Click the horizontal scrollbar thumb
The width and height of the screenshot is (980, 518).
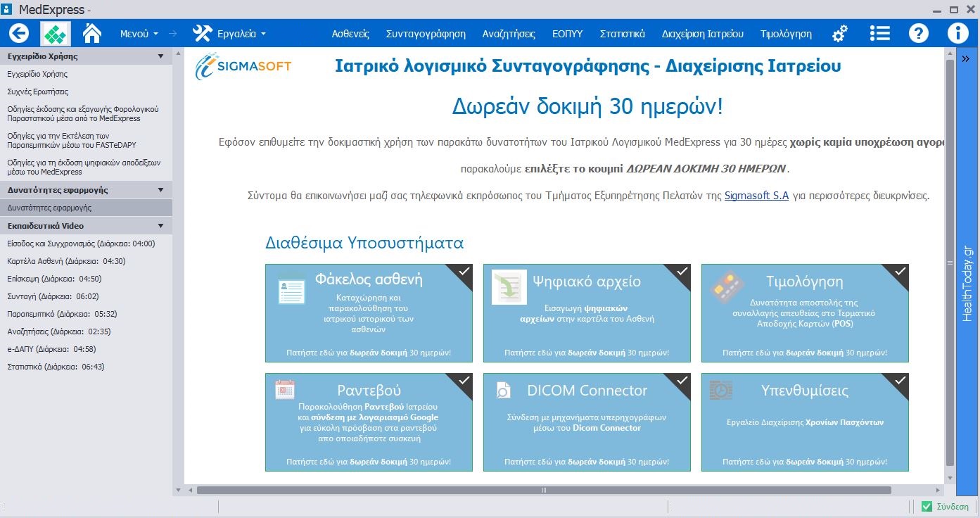pos(544,490)
